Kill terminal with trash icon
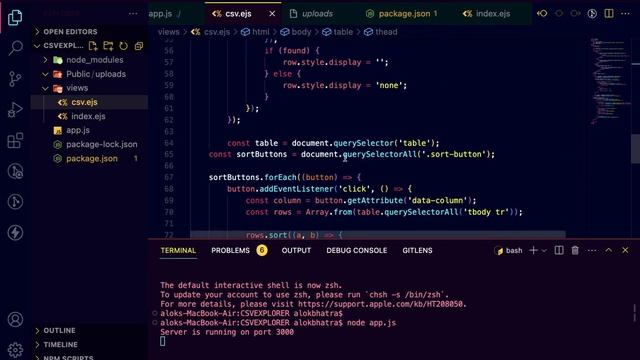 pyautogui.click(x=575, y=250)
